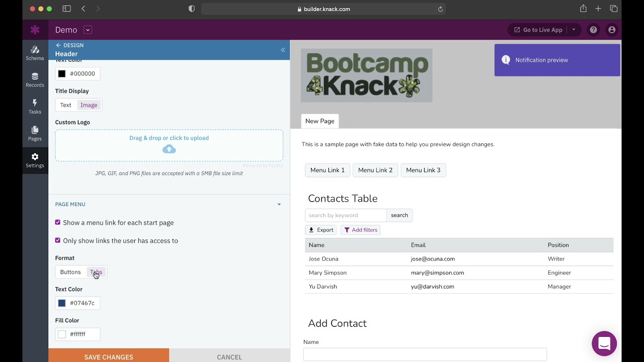Click the cloud upload icon

169,149
